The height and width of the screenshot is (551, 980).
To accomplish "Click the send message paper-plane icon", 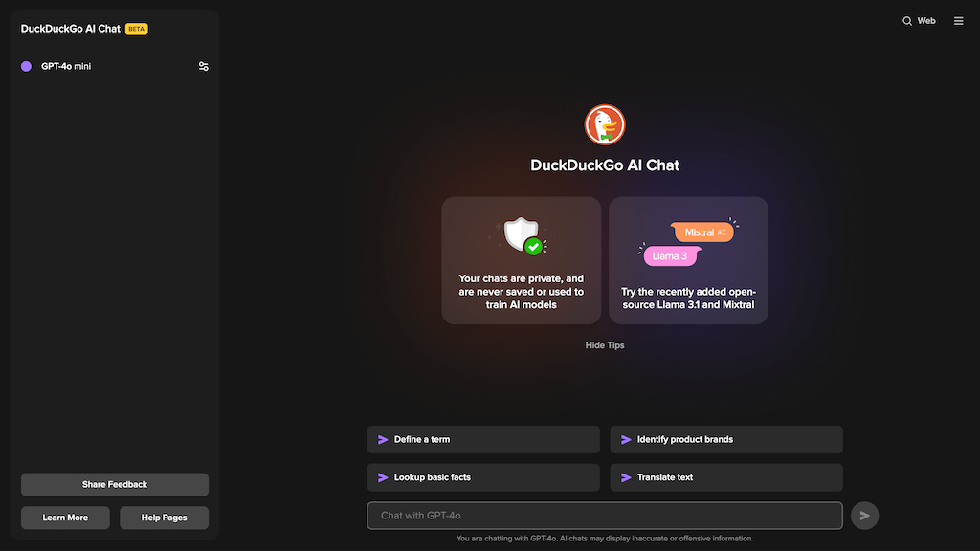I will (x=864, y=515).
